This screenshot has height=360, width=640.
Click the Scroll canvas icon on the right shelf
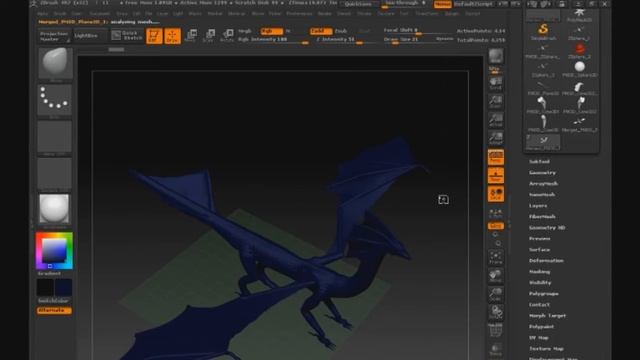coord(496,83)
